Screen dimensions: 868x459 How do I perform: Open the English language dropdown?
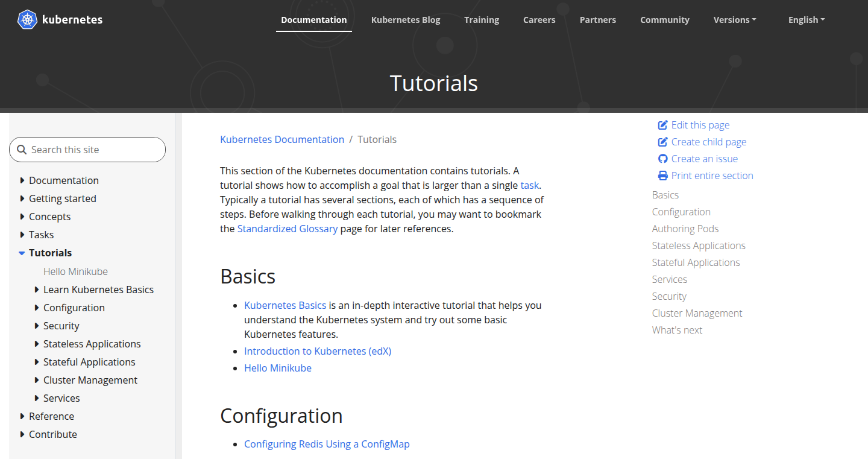click(x=807, y=20)
